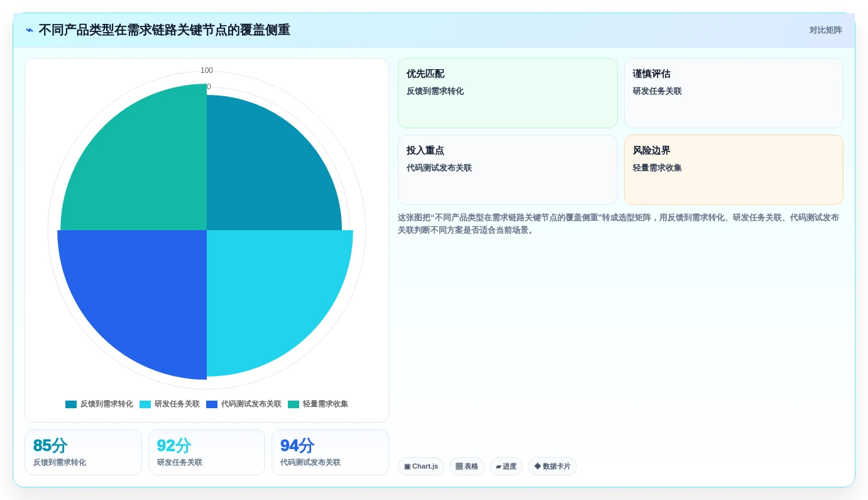This screenshot has height=500, width=868.
Task: Open the 优先匹配 matrix card
Action: [508, 93]
